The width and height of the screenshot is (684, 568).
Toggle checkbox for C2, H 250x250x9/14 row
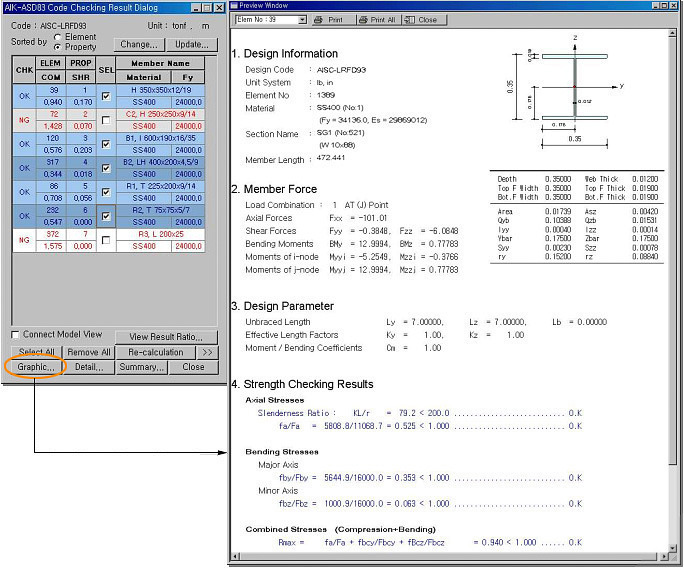point(106,120)
